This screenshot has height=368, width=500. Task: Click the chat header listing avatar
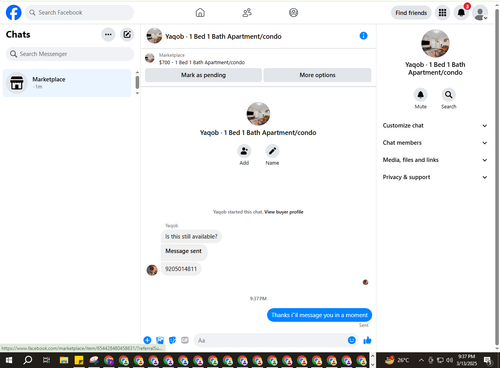coord(154,36)
